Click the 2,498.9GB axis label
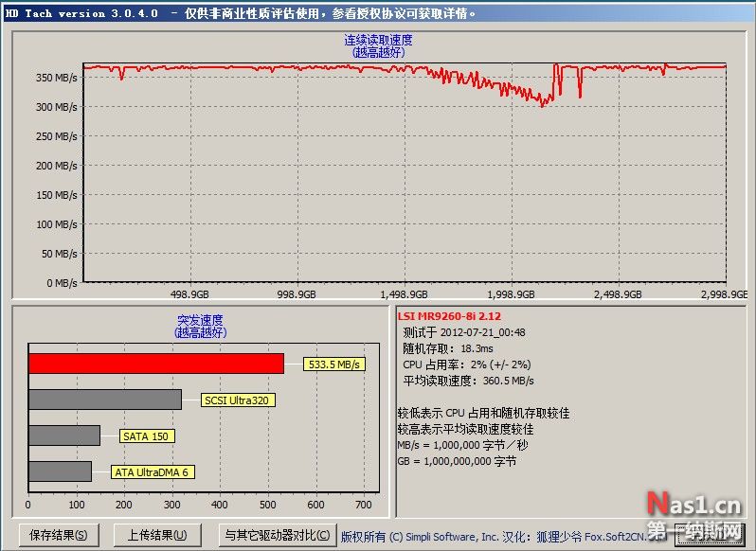The image size is (756, 551). (x=618, y=294)
